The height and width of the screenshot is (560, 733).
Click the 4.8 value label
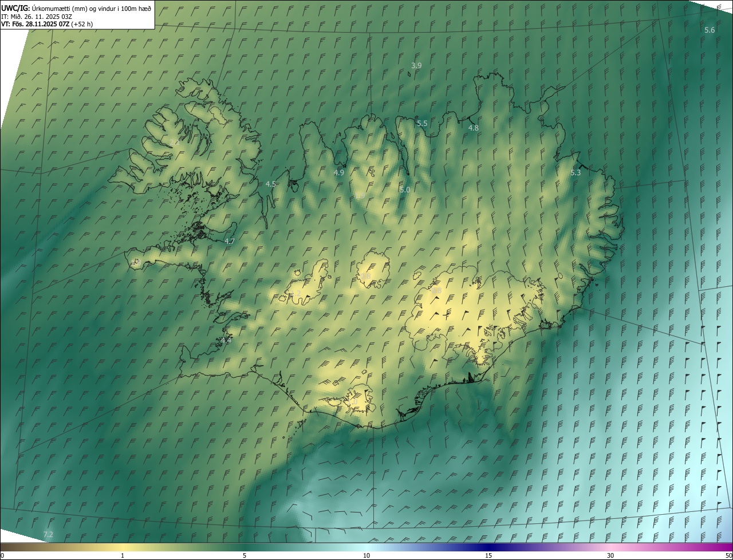pyautogui.click(x=474, y=128)
